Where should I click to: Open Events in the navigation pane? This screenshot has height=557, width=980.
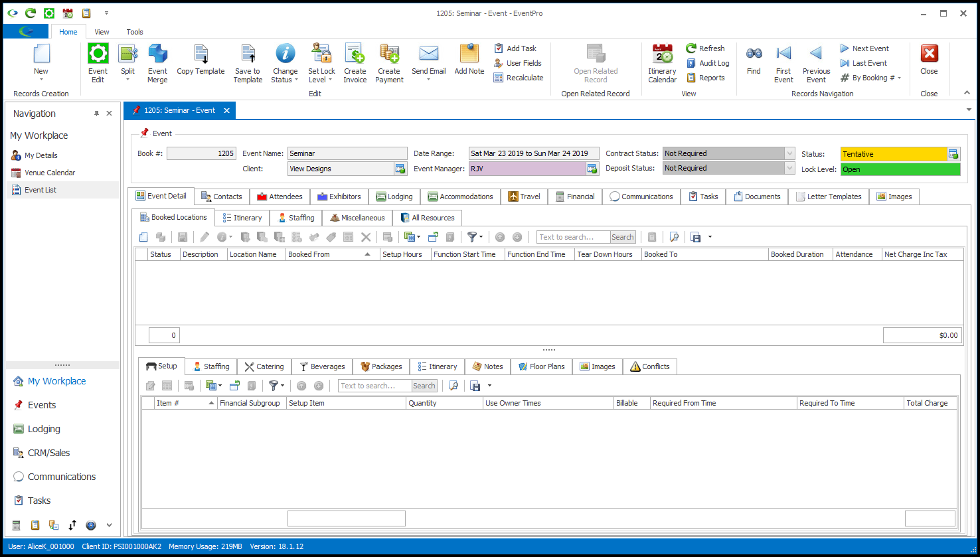[x=42, y=405]
